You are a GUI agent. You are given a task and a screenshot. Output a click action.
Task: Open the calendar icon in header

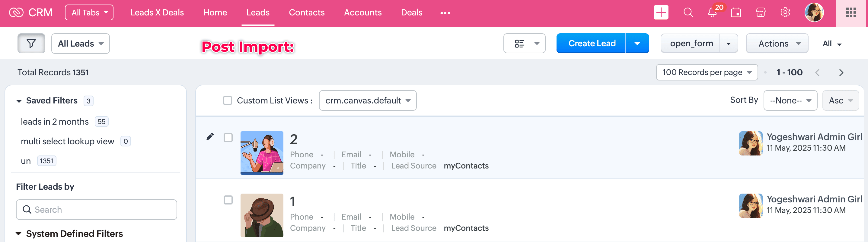pyautogui.click(x=736, y=13)
